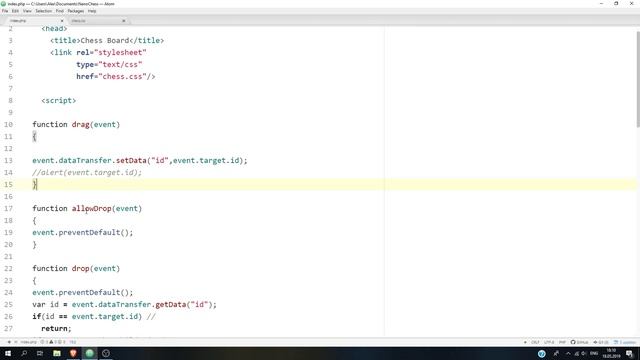Open the circular OBS-style taskbar app
This screenshot has height=360, width=640.
[x=106, y=353]
